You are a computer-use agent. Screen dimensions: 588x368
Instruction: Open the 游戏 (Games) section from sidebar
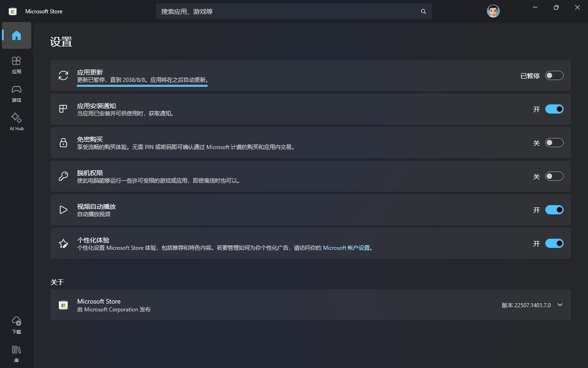[x=16, y=93]
